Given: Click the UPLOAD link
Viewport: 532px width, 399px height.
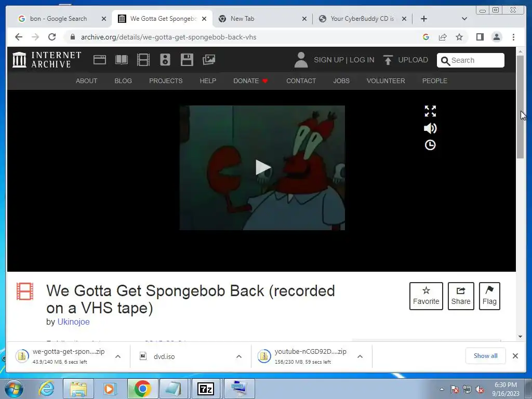Looking at the screenshot, I should coord(413,60).
